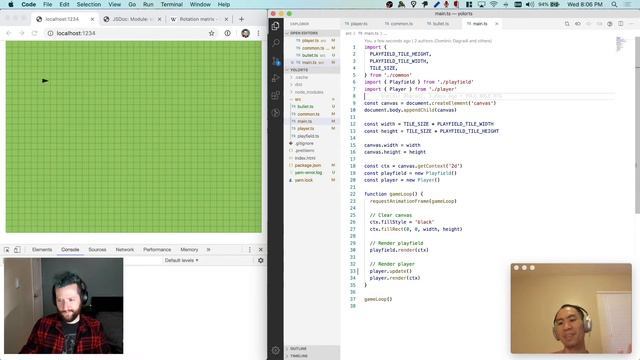Open yarn.lock in the explorer
Image resolution: width=640 pixels, height=360 pixels.
click(312, 180)
